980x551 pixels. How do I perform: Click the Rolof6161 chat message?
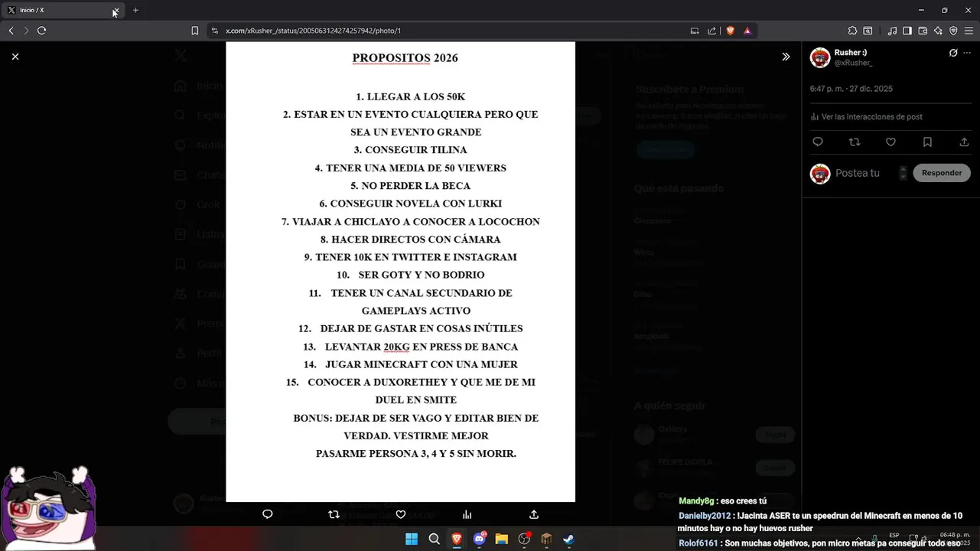point(819,543)
